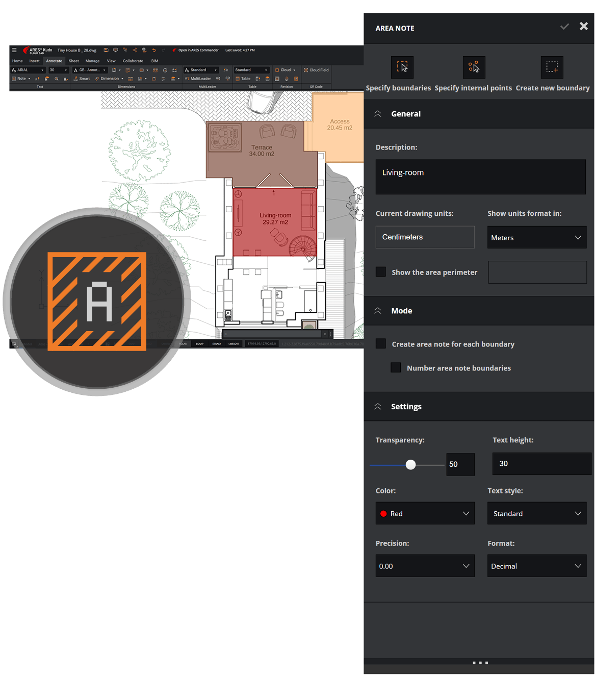The width and height of the screenshot is (595, 700).
Task: Click the Specify boundaries icon
Action: pos(402,67)
